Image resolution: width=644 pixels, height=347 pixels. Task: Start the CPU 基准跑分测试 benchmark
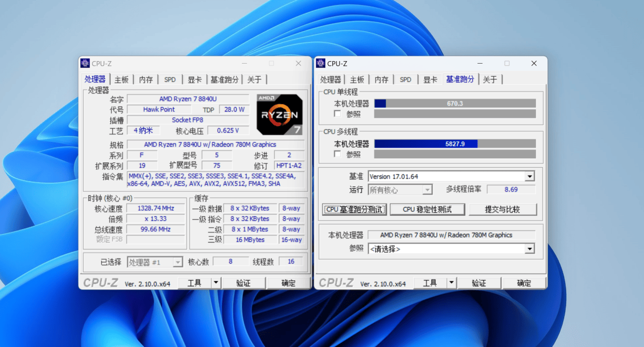[x=355, y=209]
